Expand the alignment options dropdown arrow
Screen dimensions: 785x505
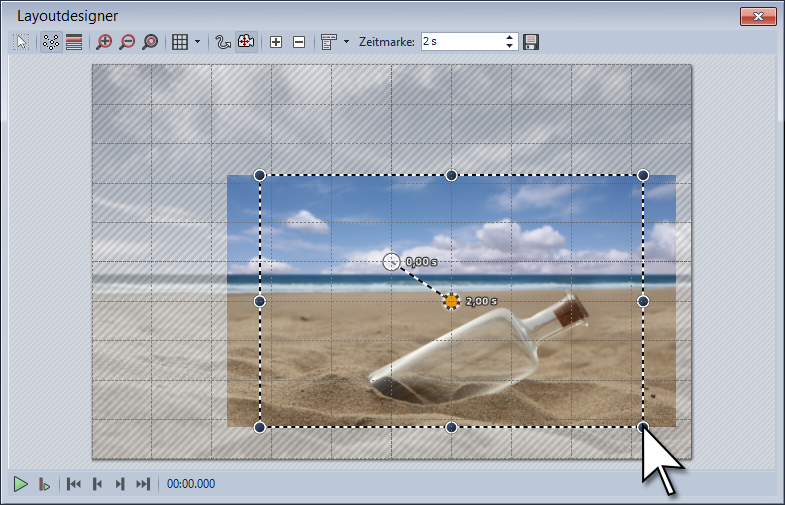[x=346, y=42]
